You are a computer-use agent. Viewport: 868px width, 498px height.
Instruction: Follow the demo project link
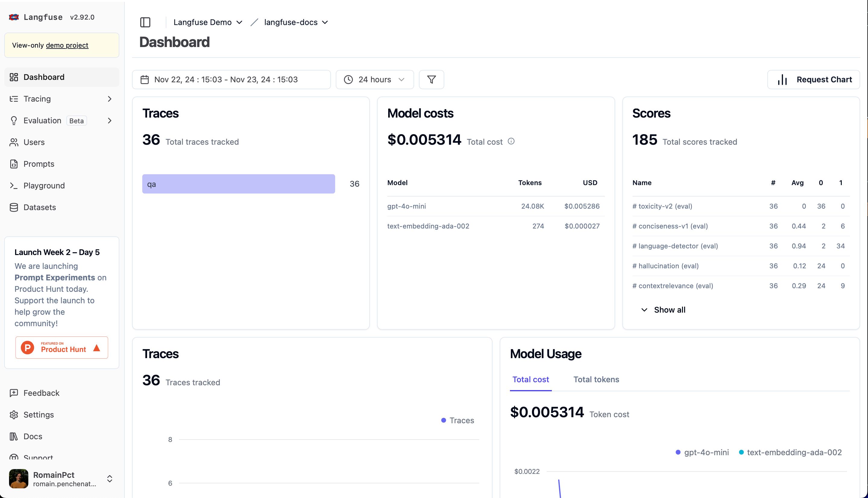[x=67, y=45]
